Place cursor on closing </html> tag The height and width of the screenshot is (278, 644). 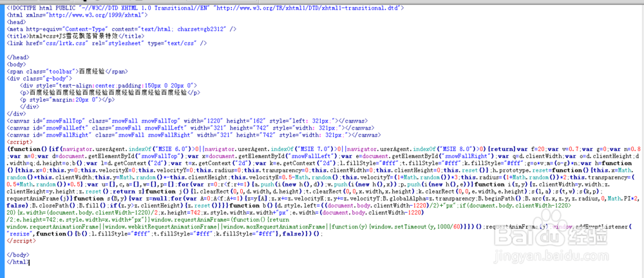click(18, 261)
